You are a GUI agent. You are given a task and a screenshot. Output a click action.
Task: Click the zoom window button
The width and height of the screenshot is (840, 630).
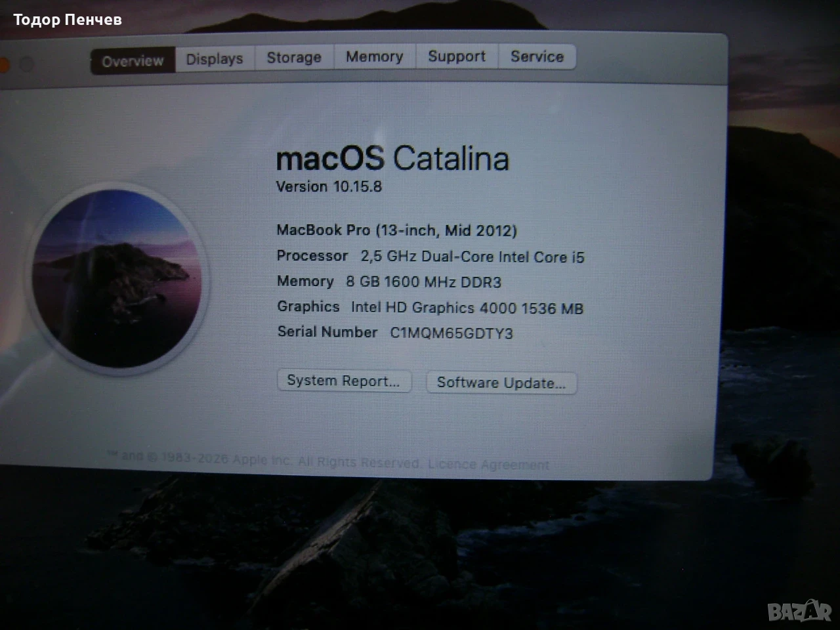(26, 65)
